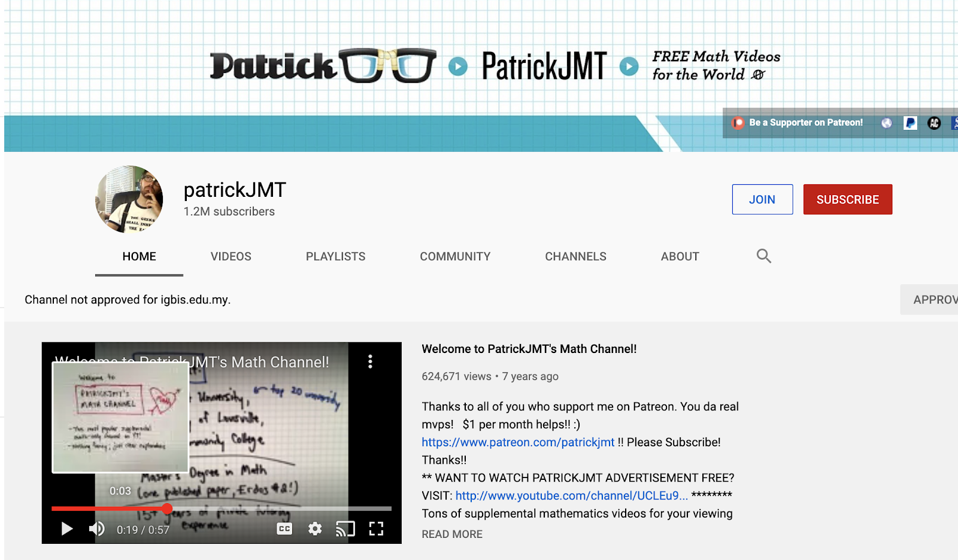Viewport: 958px width, 560px height.
Task: Click the in-player Math Channel video title
Action: click(192, 362)
